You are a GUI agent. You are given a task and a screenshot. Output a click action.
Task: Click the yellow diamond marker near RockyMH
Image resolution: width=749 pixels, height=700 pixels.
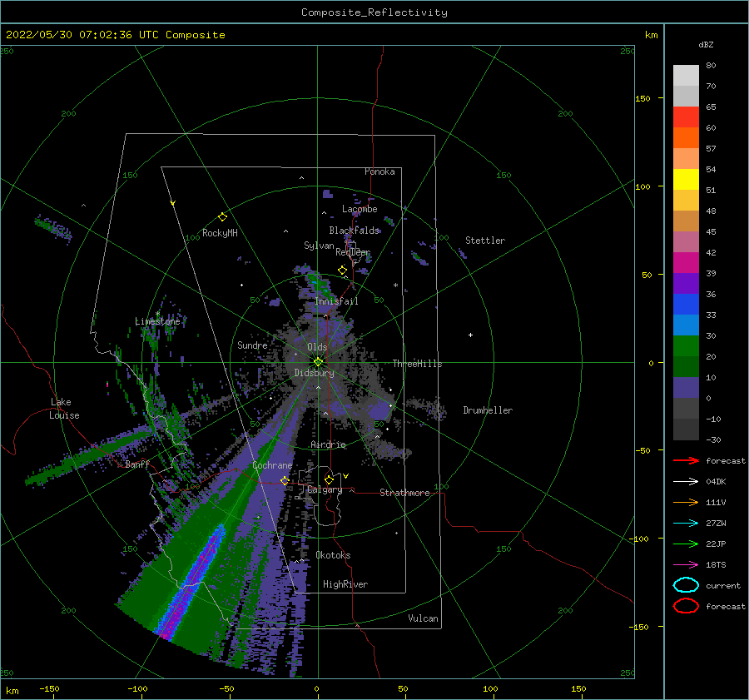click(222, 217)
